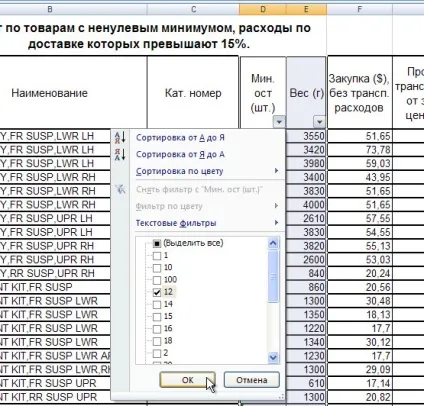Image resolution: width=424 pixels, height=406 pixels.
Task: Toggle the (Выделить все) checkbox
Action: click(157, 244)
